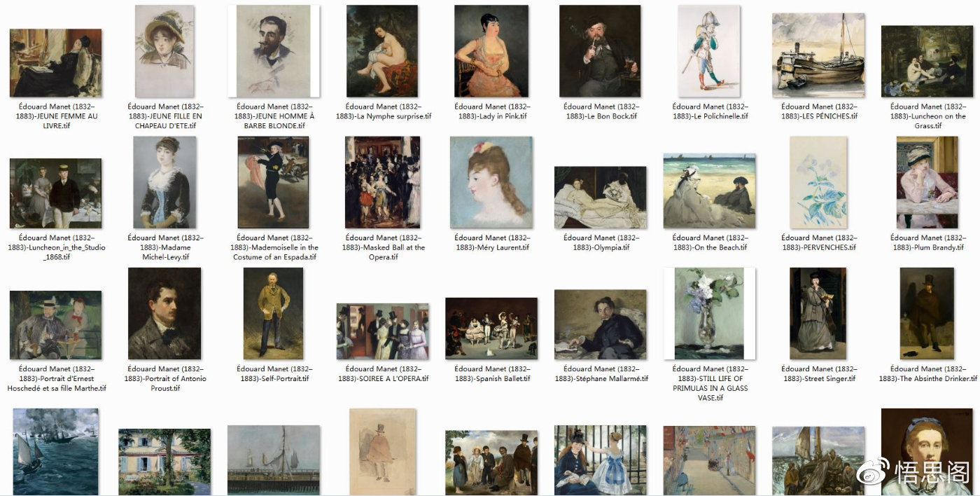
Task: Click the LES PÉNICHES.tif filename
Action: (x=819, y=111)
